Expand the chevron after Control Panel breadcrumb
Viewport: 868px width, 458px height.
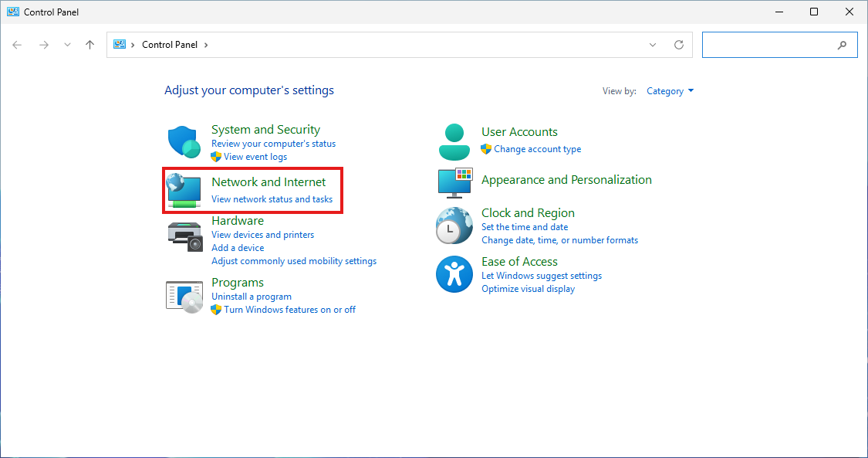click(206, 45)
